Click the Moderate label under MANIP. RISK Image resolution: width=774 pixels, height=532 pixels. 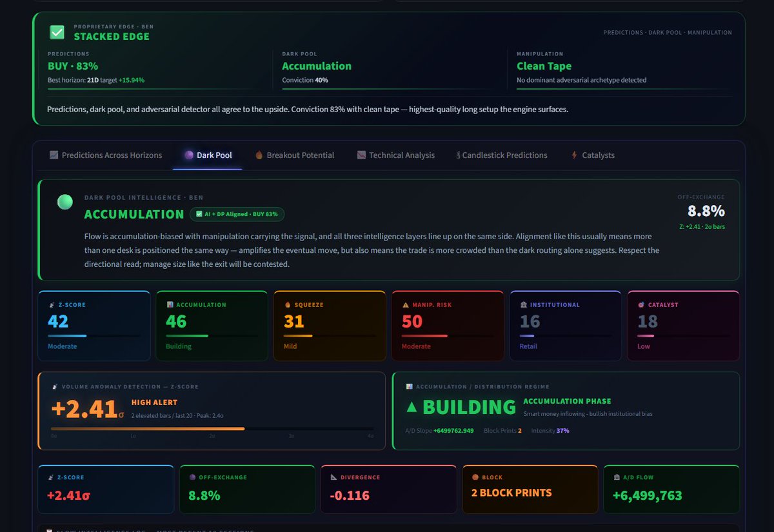416,346
